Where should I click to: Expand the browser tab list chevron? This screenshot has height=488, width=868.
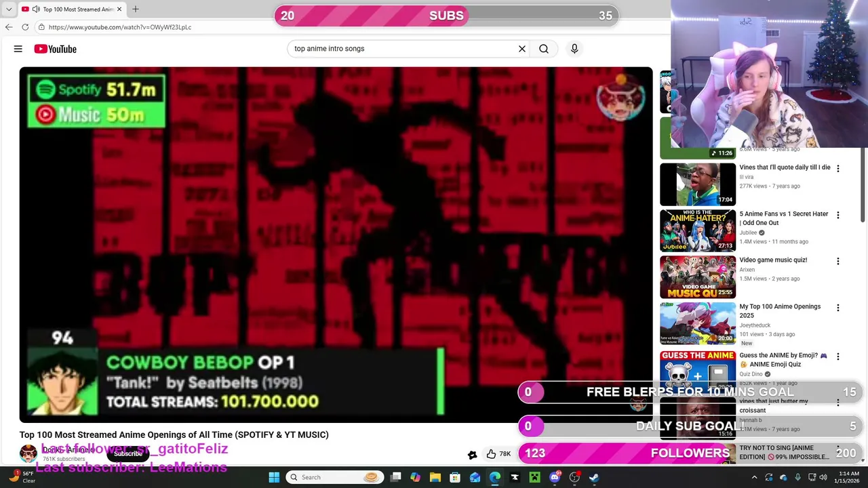click(9, 9)
